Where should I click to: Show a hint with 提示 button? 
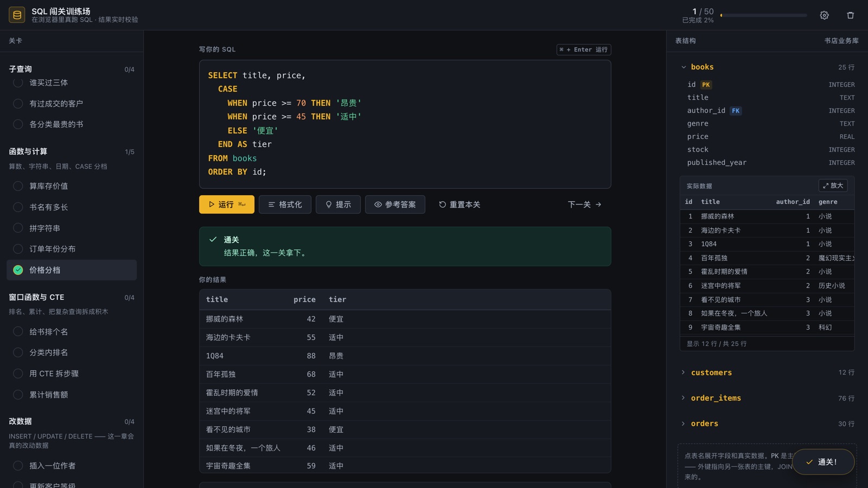pyautogui.click(x=338, y=204)
